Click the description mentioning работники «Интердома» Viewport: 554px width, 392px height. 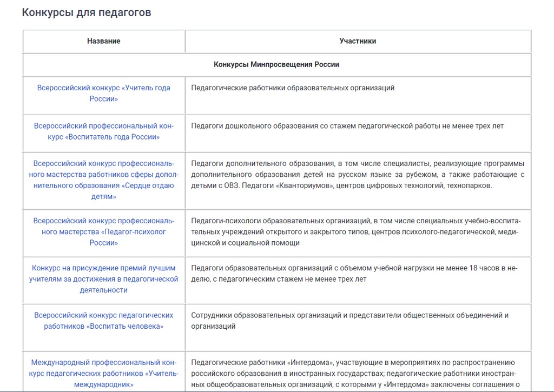click(x=354, y=373)
